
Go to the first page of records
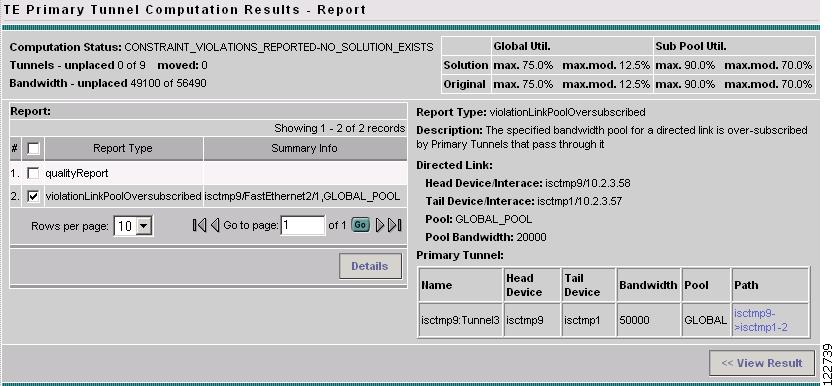[199, 225]
